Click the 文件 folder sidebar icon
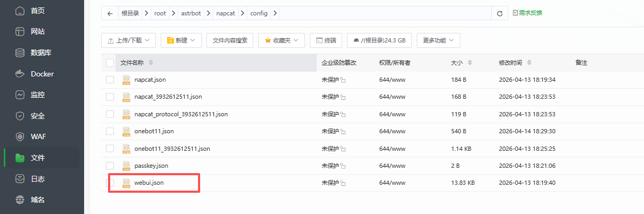 pyautogui.click(x=20, y=158)
